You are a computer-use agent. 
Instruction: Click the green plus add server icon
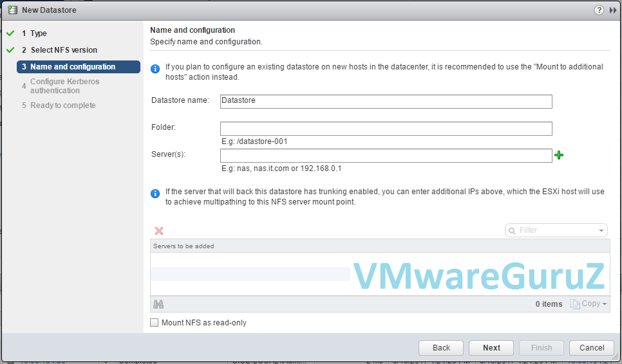(559, 155)
